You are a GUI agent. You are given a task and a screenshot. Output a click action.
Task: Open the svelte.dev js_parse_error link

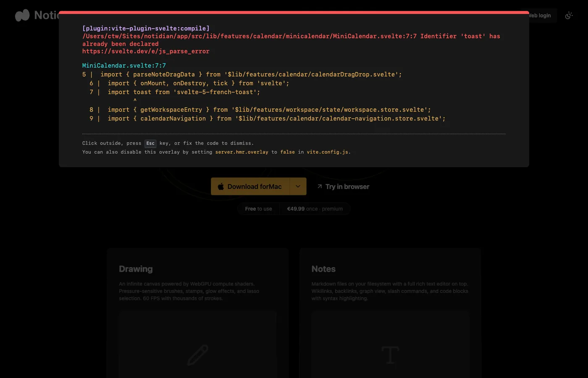click(x=146, y=51)
